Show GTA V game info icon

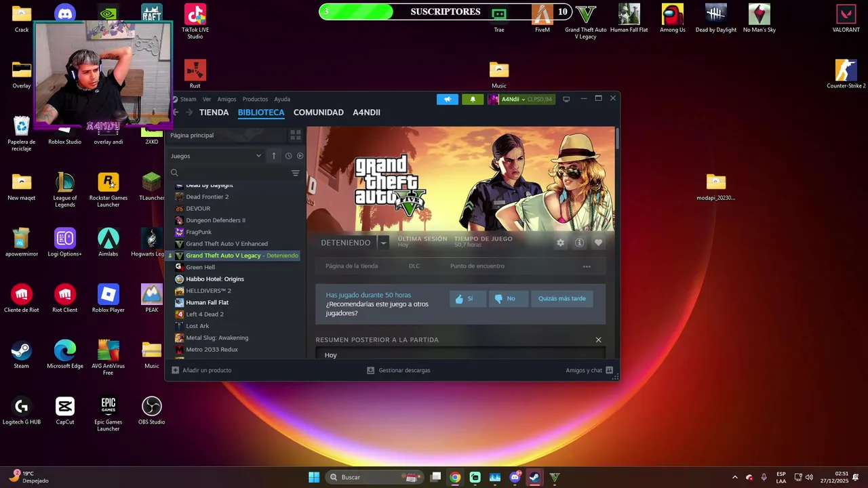pos(579,243)
